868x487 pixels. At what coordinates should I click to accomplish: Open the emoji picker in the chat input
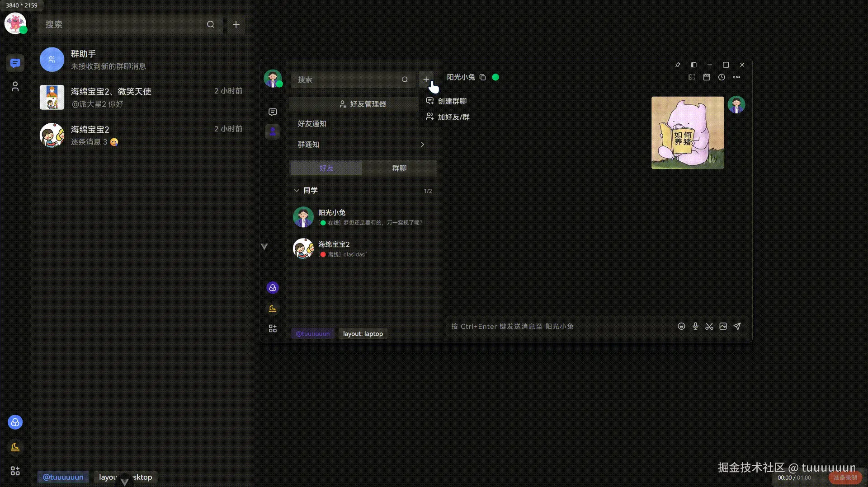[681, 326]
